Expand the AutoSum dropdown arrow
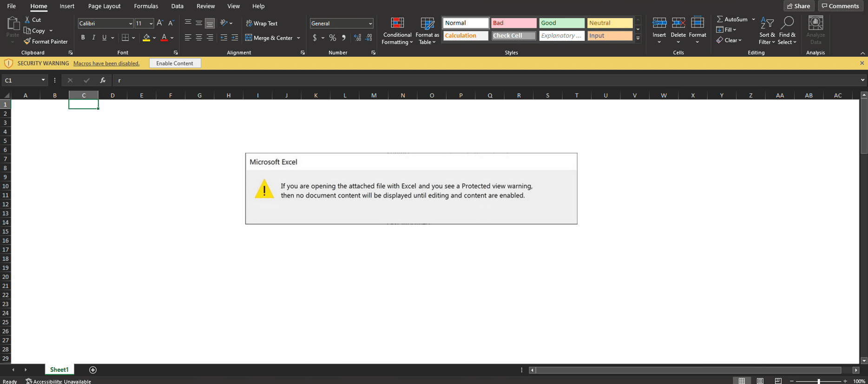This screenshot has width=868, height=384. click(x=754, y=19)
